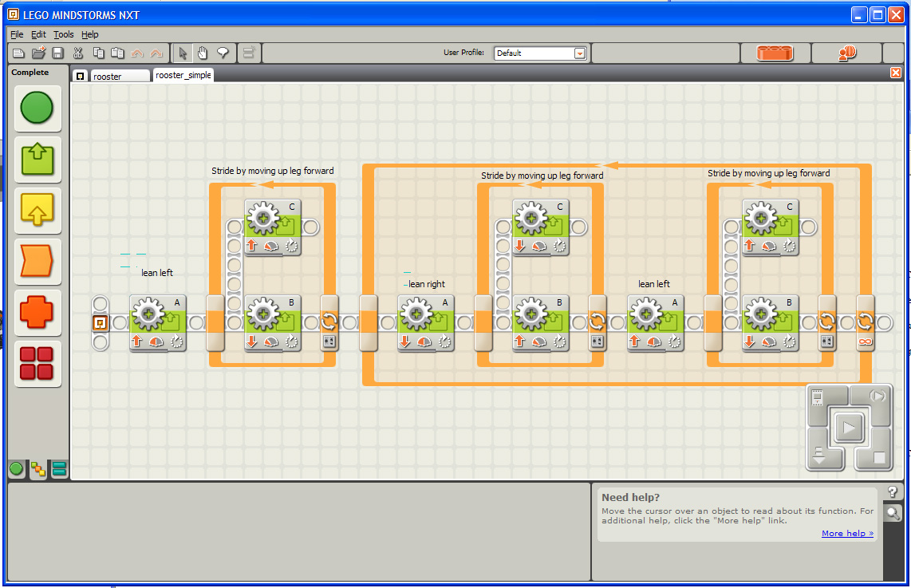Click the magnifier map view tab
This screenshot has width=911, height=588.
(893, 513)
